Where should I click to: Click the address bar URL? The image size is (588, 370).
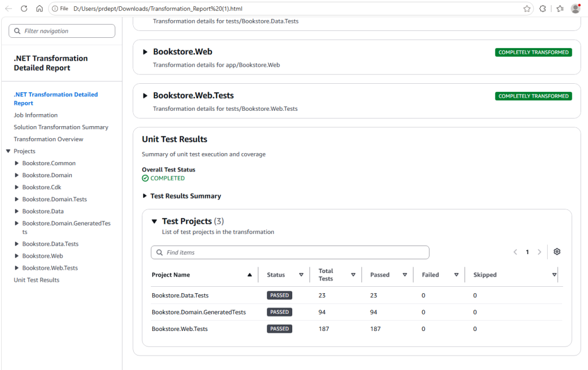pos(158,9)
